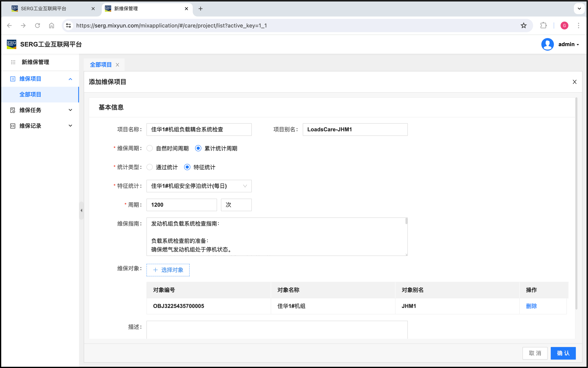Select 自然时间周期 radio option
The height and width of the screenshot is (368, 588).
tap(150, 148)
